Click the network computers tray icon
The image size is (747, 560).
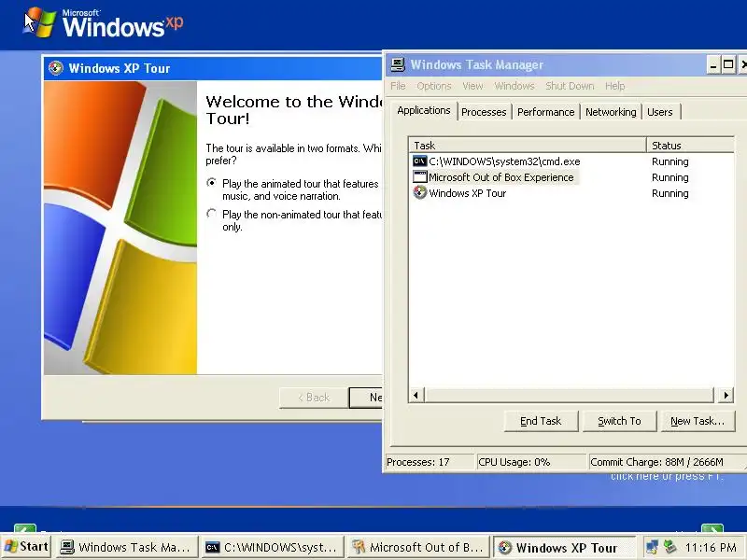pyautogui.click(x=652, y=547)
